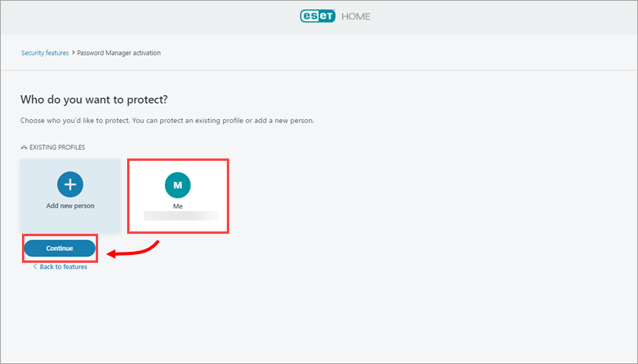Go back via Back to features link

click(x=60, y=267)
